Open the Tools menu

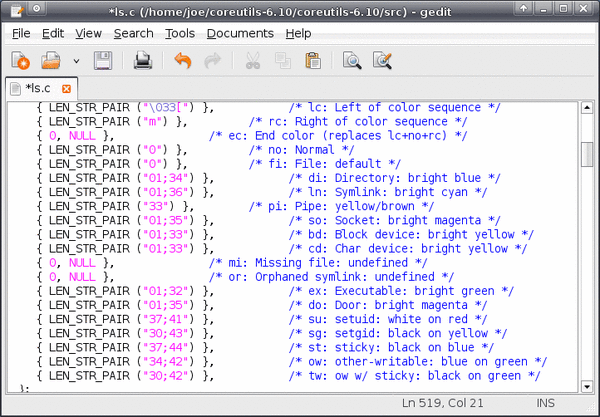180,34
